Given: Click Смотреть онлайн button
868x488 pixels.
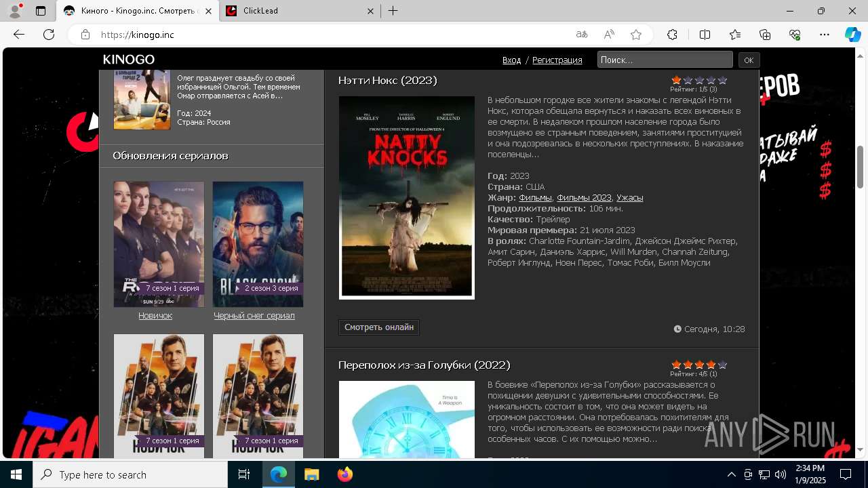Looking at the screenshot, I should point(379,327).
